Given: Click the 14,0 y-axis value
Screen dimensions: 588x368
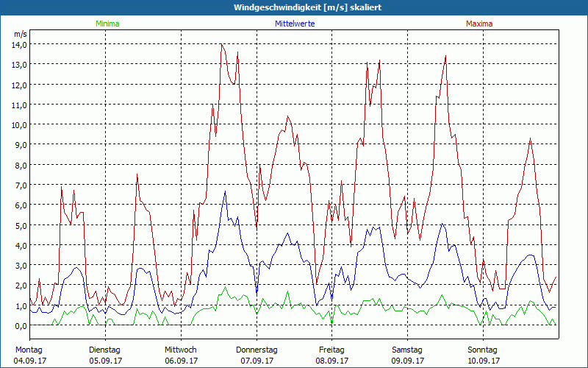Looking at the screenshot, I should (x=19, y=45).
